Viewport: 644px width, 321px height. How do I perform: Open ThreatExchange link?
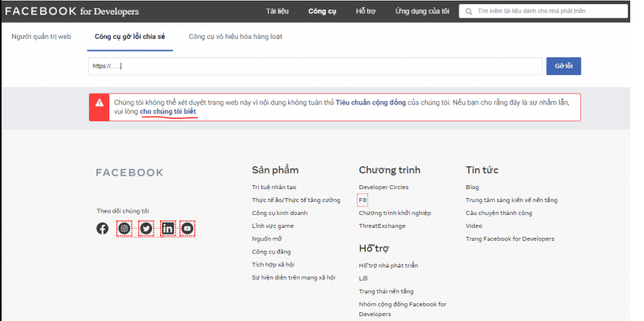coord(382,226)
